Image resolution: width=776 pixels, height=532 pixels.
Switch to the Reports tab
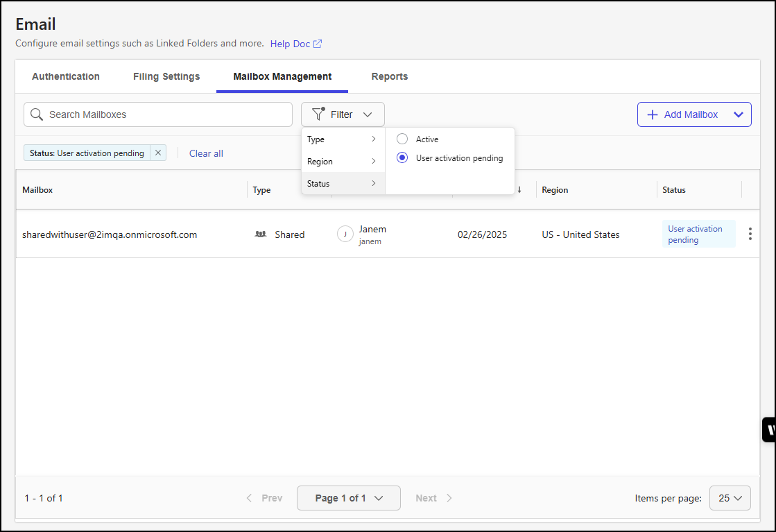pyautogui.click(x=389, y=76)
